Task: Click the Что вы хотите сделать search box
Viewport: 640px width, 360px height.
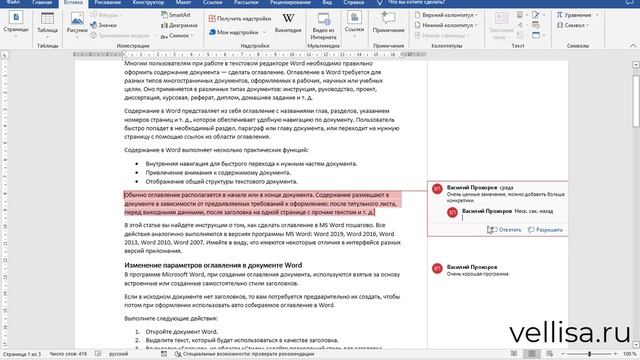Action: (x=411, y=2)
